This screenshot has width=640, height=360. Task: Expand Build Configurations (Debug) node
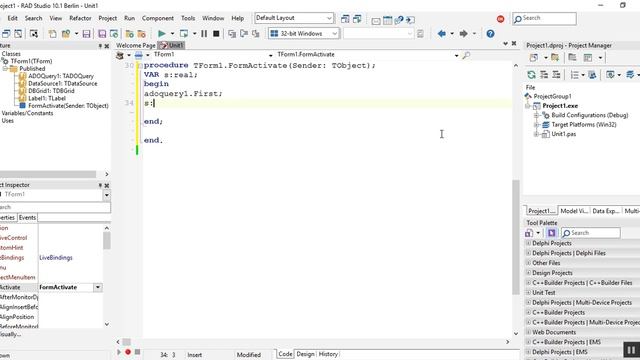pyautogui.click(x=536, y=116)
